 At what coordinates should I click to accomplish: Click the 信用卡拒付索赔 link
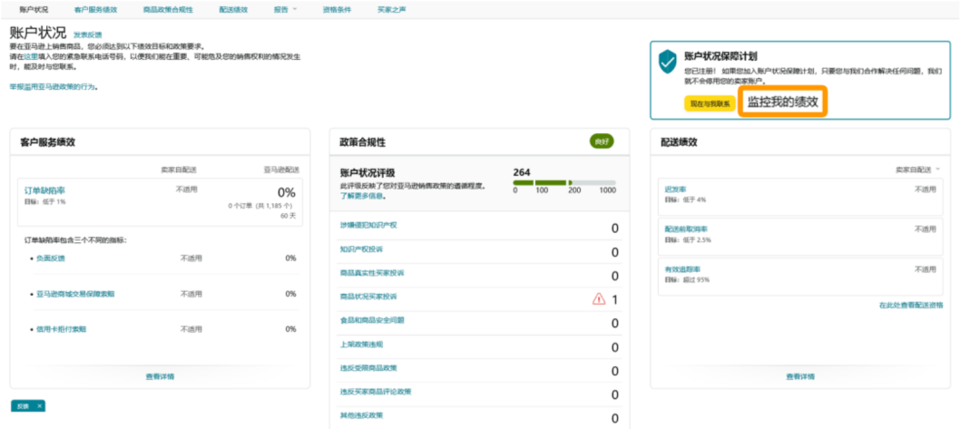pyautogui.click(x=62, y=329)
